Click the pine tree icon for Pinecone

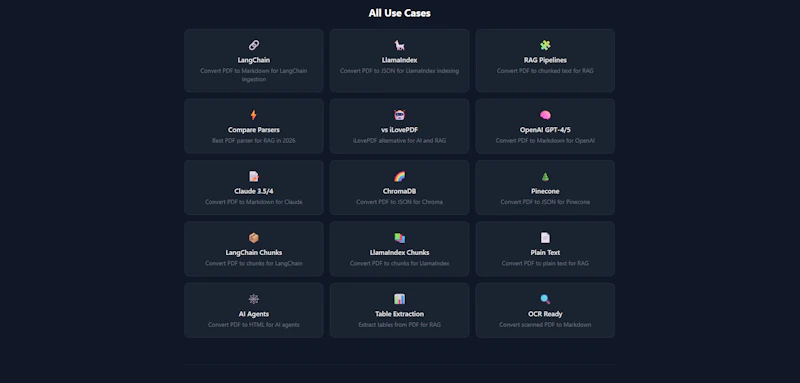[x=545, y=176]
